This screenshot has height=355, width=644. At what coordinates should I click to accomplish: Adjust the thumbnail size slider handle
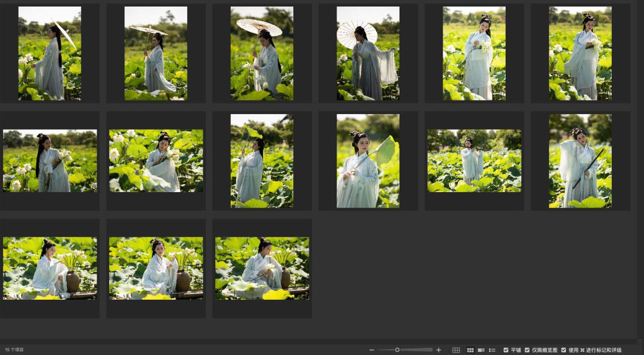[x=397, y=350]
